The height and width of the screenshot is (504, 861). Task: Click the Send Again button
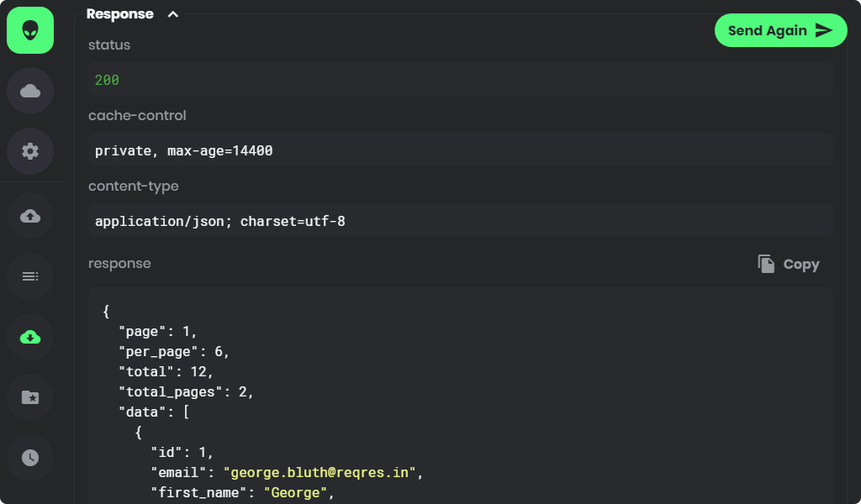point(780,30)
